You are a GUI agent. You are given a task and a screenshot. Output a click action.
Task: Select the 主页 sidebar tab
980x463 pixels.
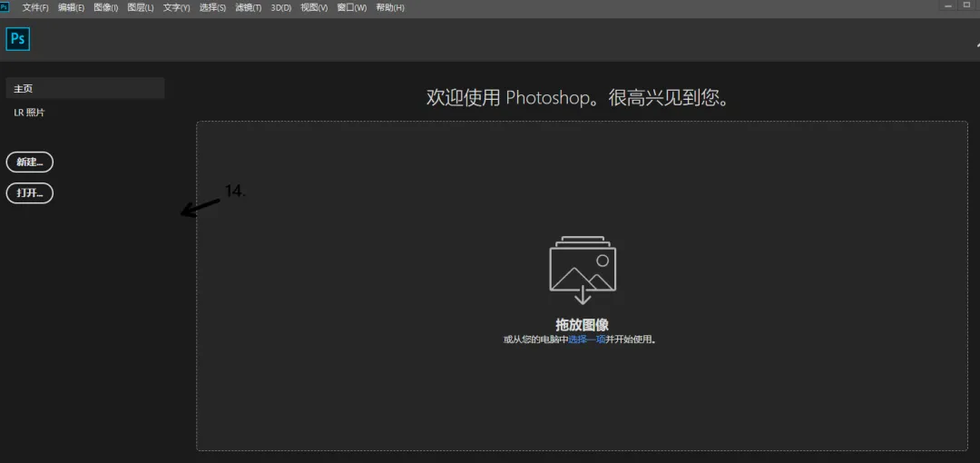click(x=85, y=88)
